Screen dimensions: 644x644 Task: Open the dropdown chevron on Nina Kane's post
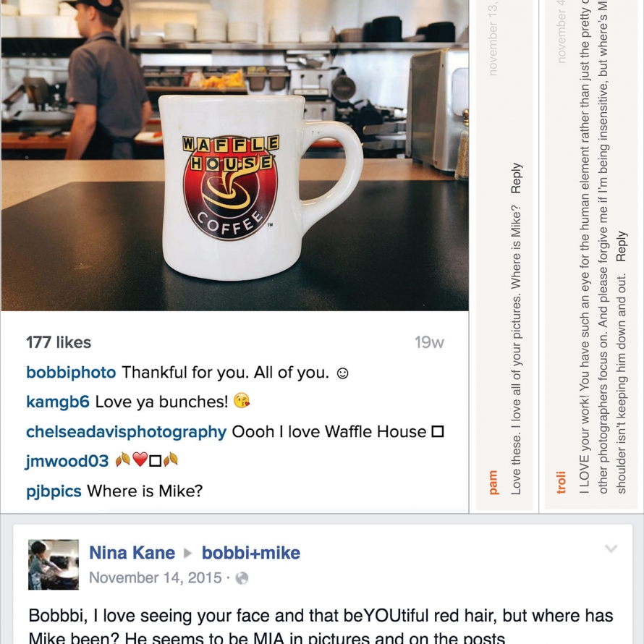point(611,548)
